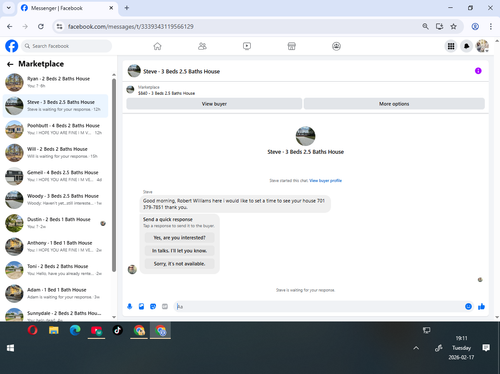
Task: Open the Windows Start menu
Action: [x=10, y=348]
